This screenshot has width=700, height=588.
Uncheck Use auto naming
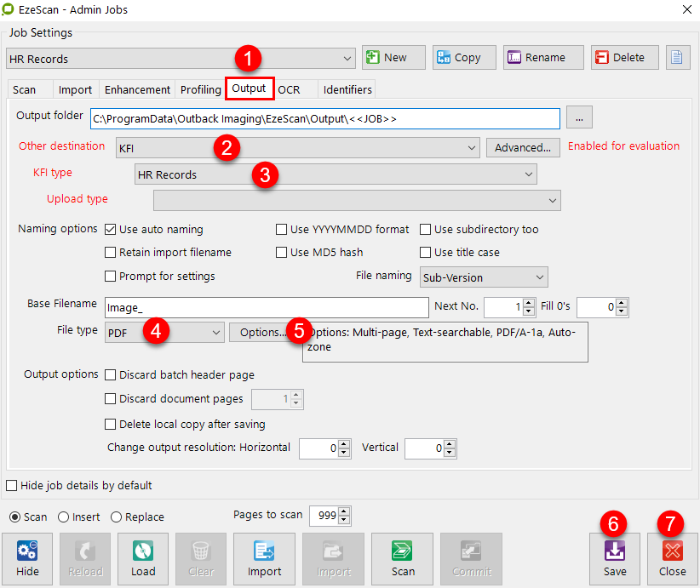111,230
